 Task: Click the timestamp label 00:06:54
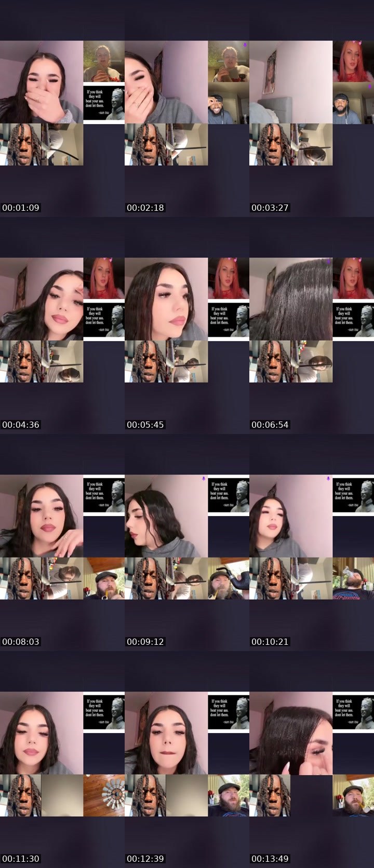click(270, 425)
